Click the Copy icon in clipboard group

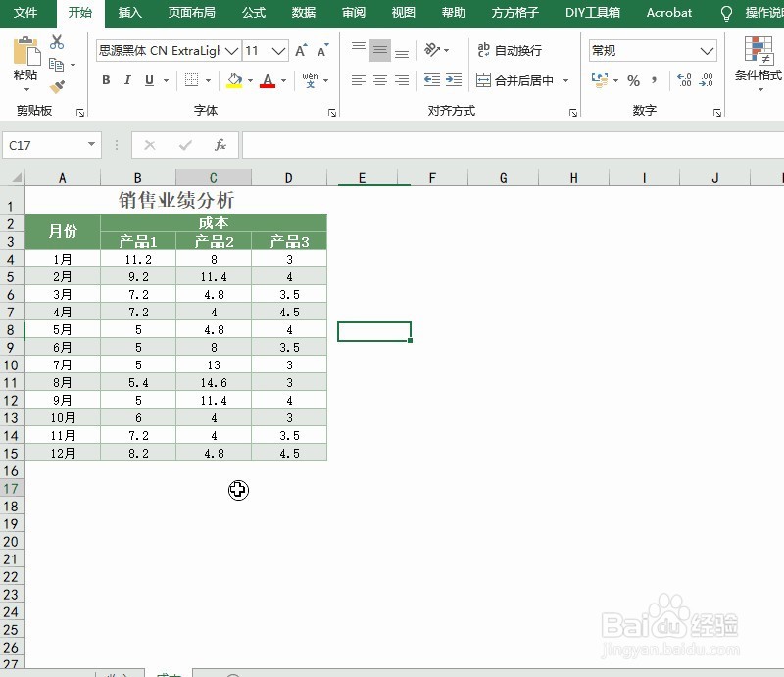[57, 65]
